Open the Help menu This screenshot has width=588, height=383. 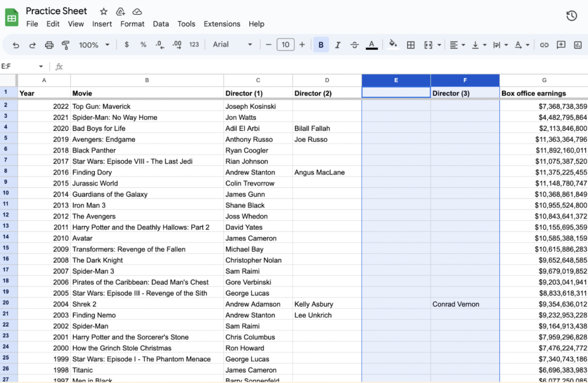click(x=256, y=24)
